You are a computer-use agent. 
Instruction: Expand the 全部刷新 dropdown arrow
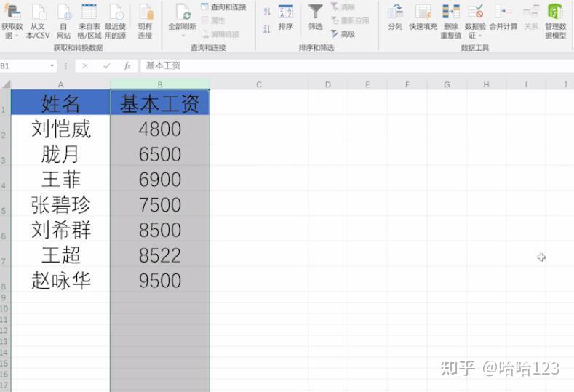(183, 36)
